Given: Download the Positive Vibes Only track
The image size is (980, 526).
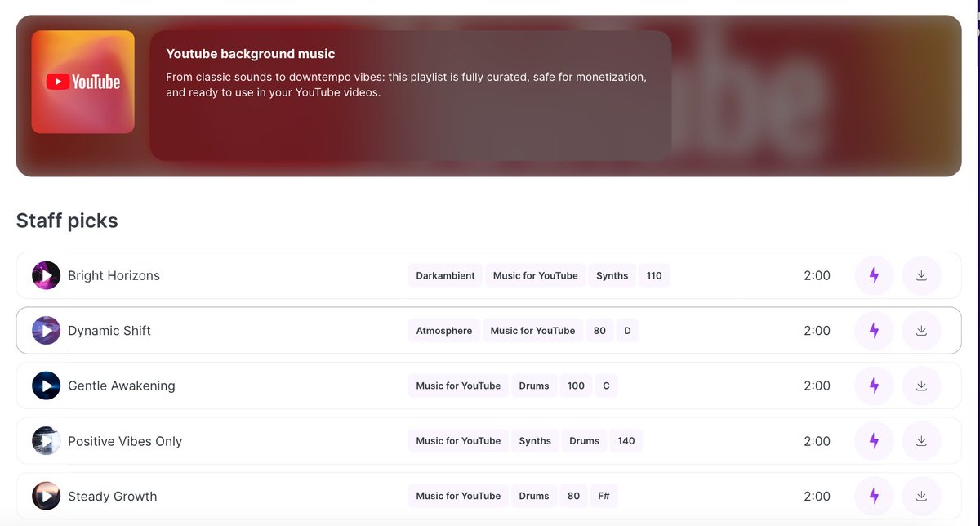Looking at the screenshot, I should pyautogui.click(x=921, y=441).
